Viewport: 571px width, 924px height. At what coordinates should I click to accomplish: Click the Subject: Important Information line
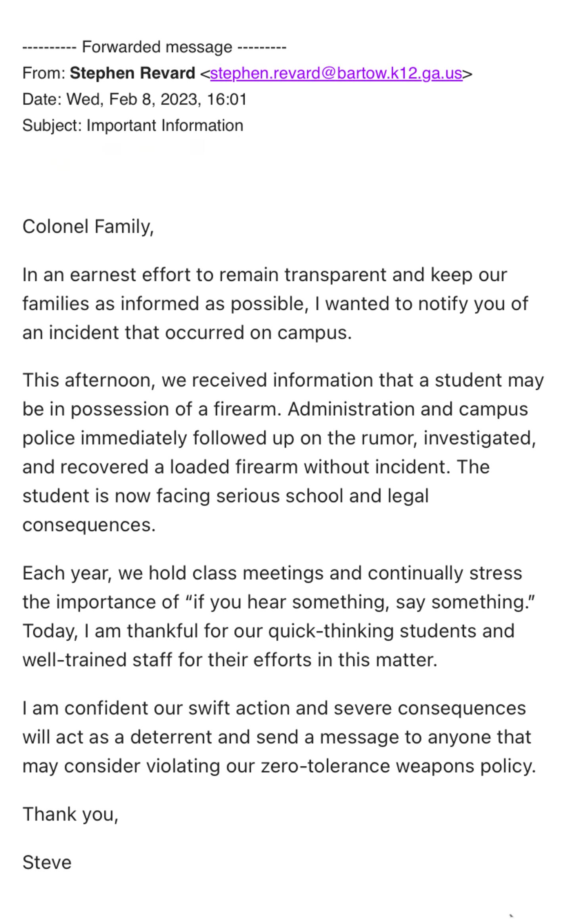(x=132, y=126)
